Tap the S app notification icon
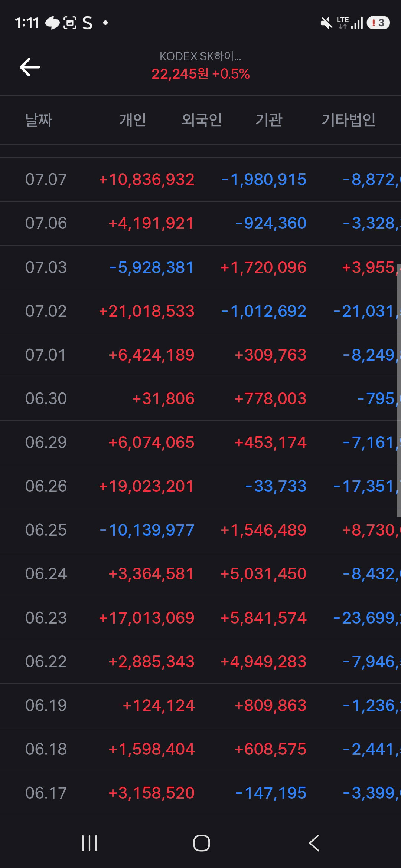Viewport: 401px width, 868px height. [x=88, y=23]
